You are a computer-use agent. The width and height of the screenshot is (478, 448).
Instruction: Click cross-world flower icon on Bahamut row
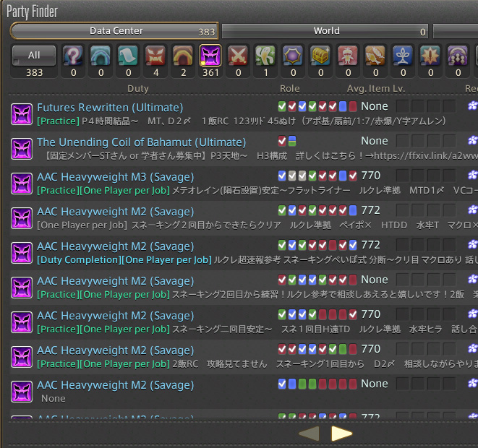pos(472,140)
